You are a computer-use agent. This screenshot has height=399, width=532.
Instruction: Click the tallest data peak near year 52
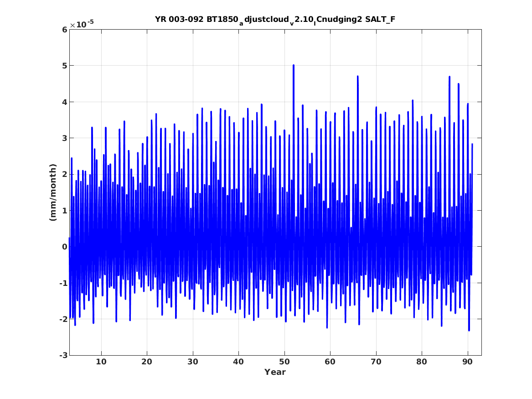[x=294, y=66]
